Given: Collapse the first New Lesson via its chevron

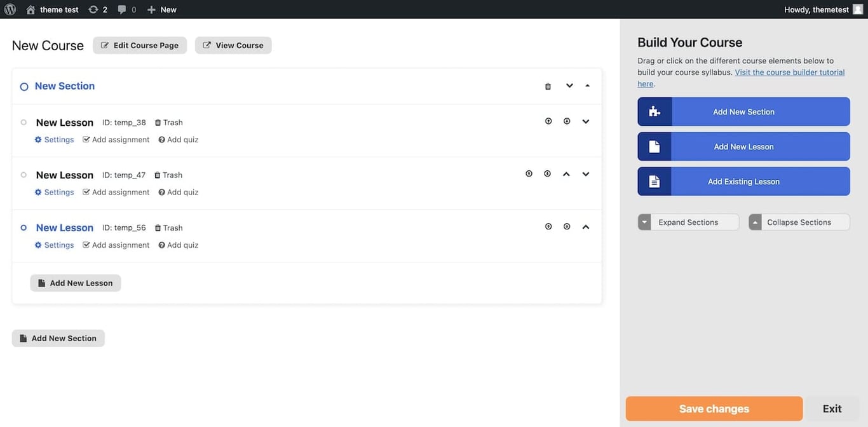Looking at the screenshot, I should pyautogui.click(x=585, y=121).
